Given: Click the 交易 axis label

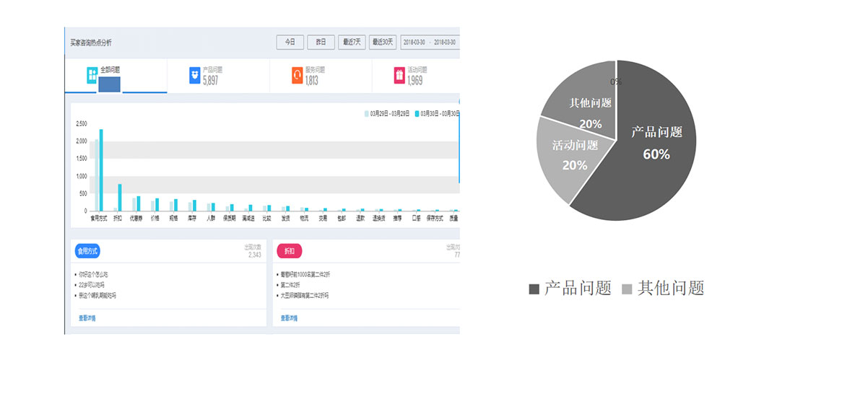Looking at the screenshot, I should (323, 217).
